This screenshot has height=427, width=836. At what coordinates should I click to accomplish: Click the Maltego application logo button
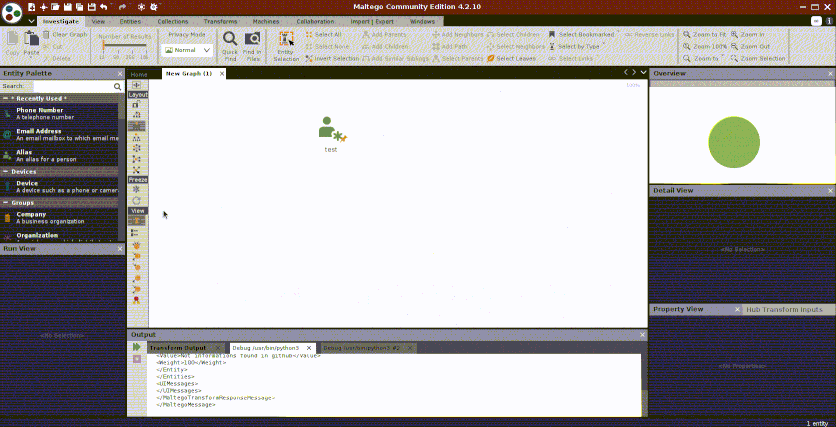[x=12, y=13]
